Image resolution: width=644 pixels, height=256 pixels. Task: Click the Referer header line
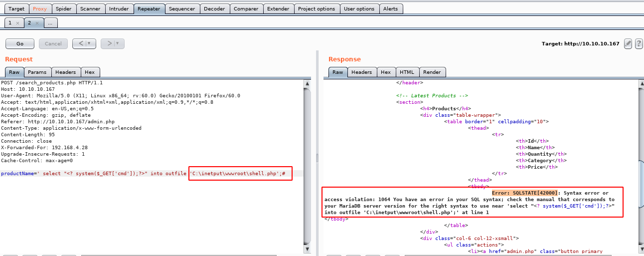58,122
